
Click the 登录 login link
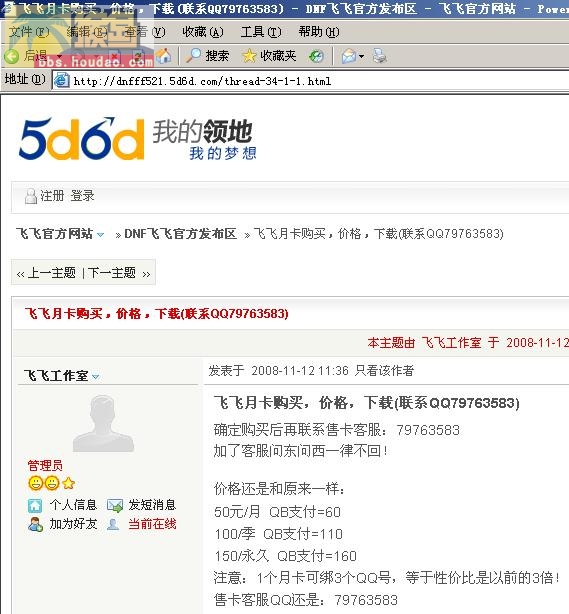[x=83, y=195]
